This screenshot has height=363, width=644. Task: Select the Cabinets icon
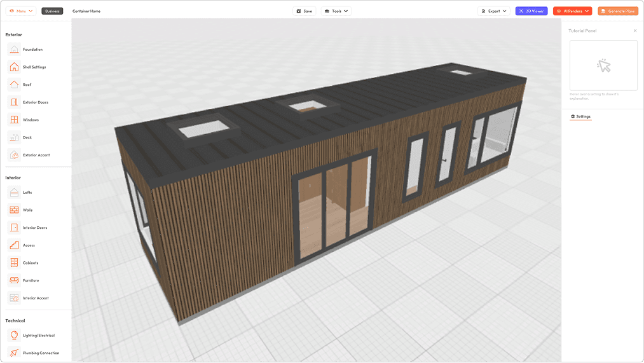click(x=14, y=263)
